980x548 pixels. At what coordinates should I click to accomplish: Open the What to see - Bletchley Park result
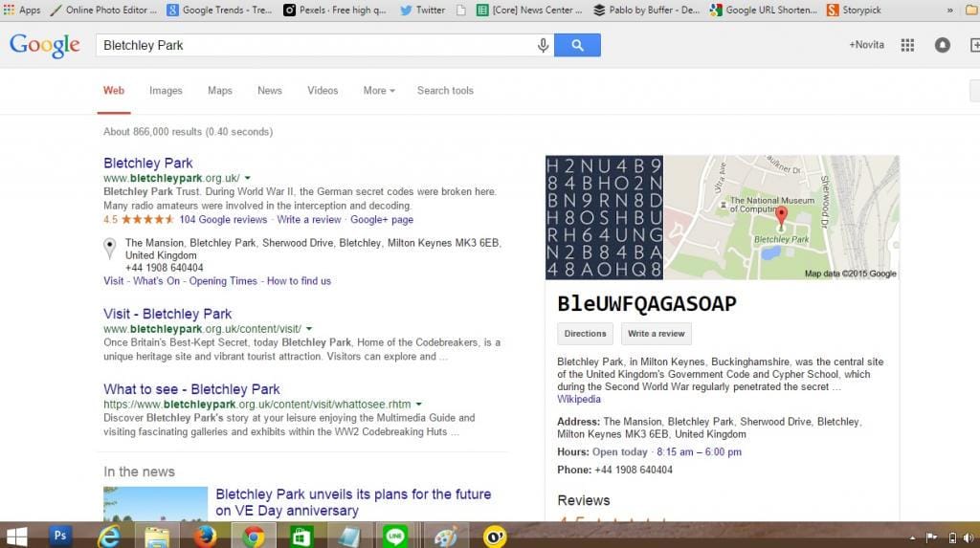(191, 389)
